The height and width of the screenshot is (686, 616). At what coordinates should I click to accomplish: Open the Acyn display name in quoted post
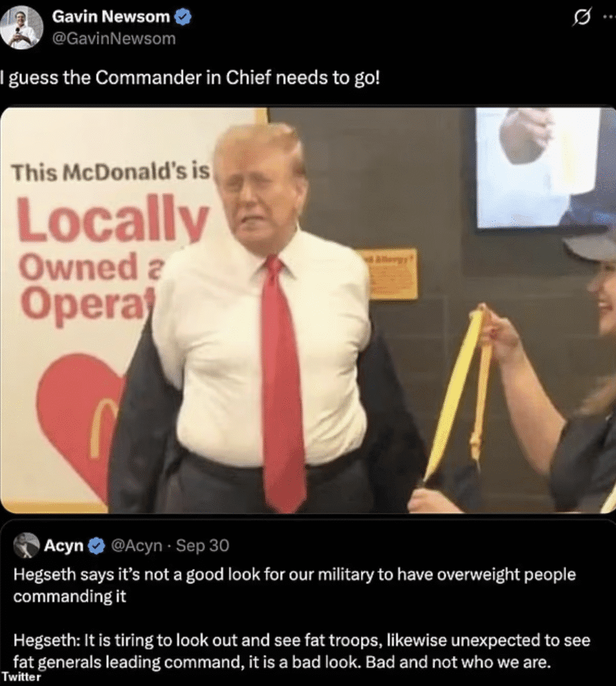pos(64,545)
